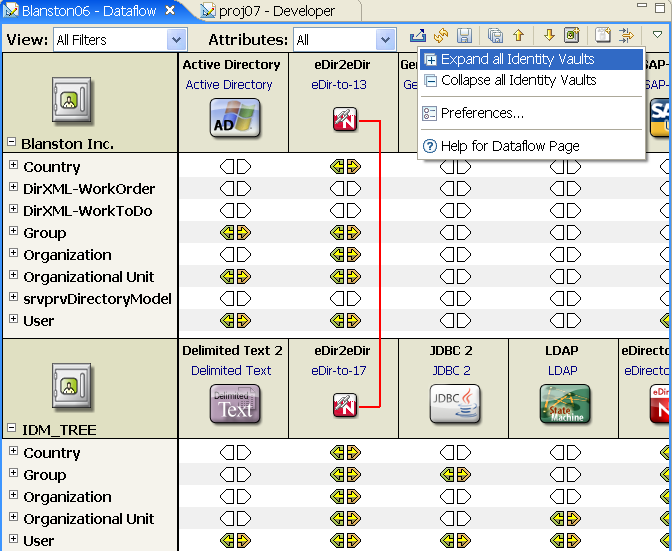Screen dimensions: 672x551
Task: Click the converging arrows toolbar icon
Action: (626, 36)
